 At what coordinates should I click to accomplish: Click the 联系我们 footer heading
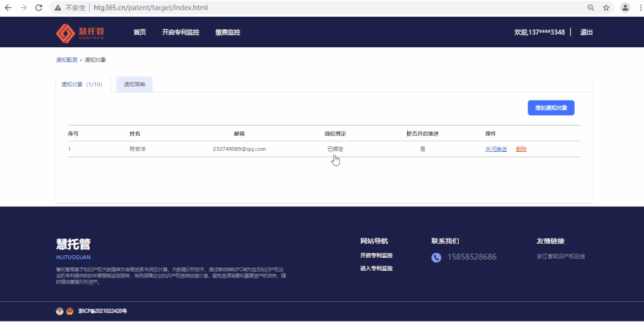445,241
